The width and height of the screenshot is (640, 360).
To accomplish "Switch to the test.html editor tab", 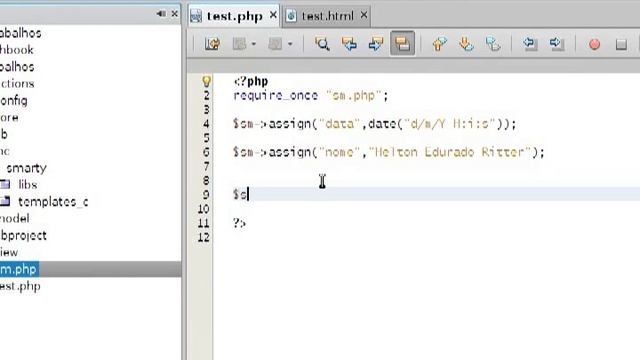I will point(327,16).
